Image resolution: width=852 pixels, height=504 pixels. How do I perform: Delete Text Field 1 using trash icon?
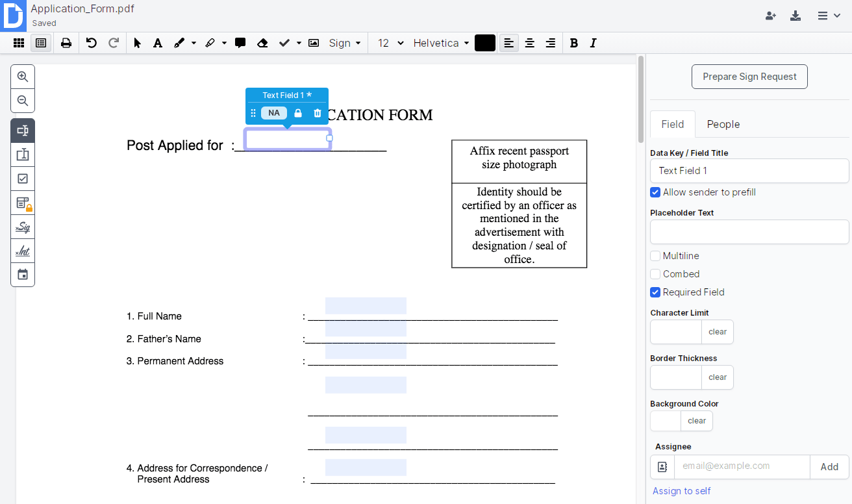click(317, 112)
